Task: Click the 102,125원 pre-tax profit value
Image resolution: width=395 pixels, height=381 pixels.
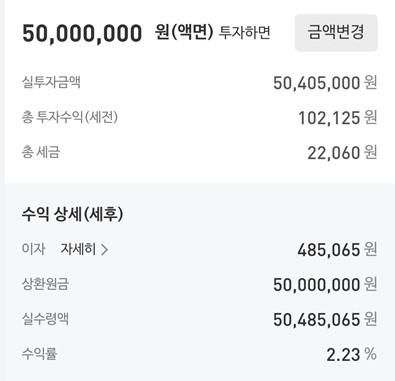Action: (337, 118)
